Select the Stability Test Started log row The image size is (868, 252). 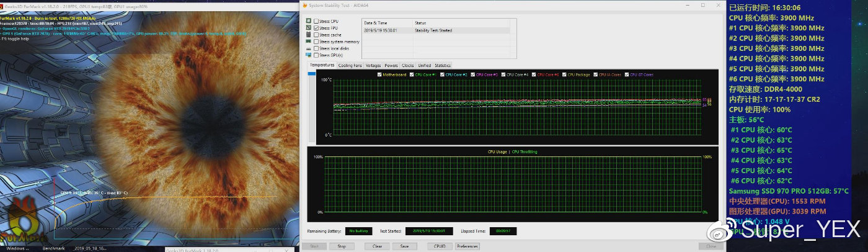tap(435, 30)
